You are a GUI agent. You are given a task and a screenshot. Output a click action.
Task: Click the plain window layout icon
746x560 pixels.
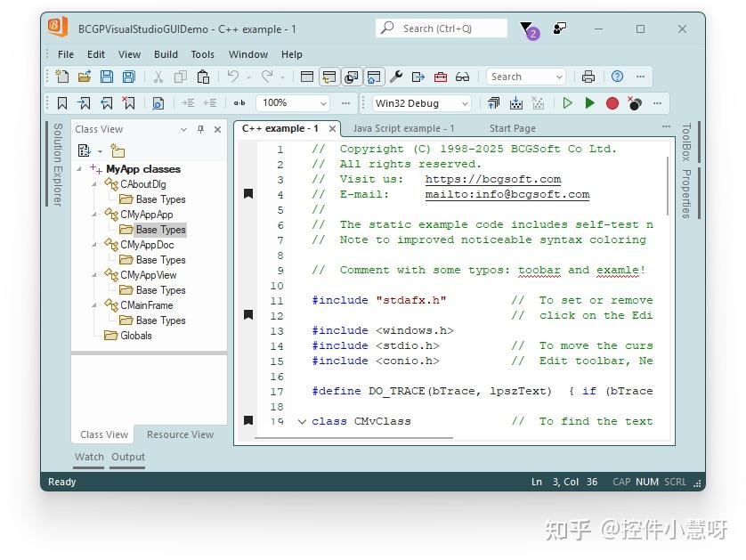pos(307,77)
